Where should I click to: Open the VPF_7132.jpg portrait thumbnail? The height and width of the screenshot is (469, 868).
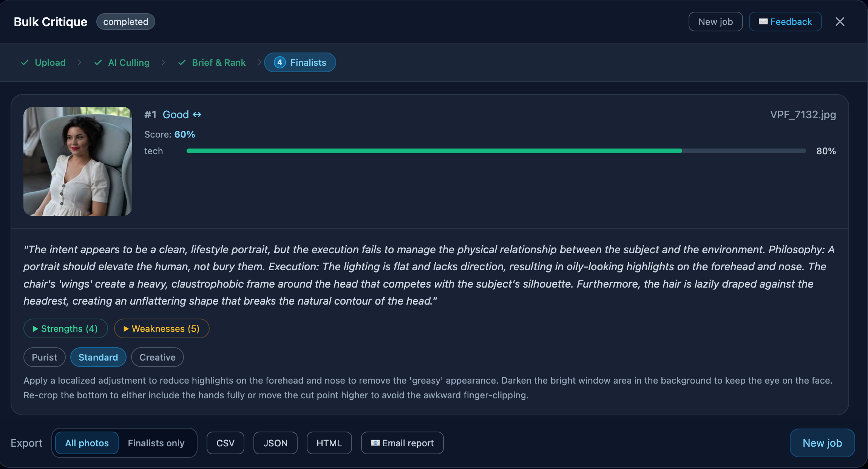[77, 161]
